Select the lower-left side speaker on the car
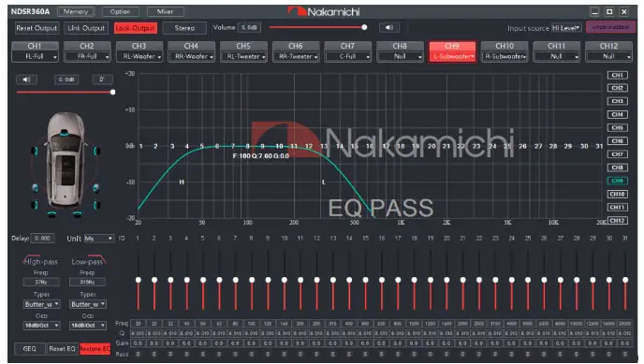Screen dimensions: 644x364 [35, 204]
